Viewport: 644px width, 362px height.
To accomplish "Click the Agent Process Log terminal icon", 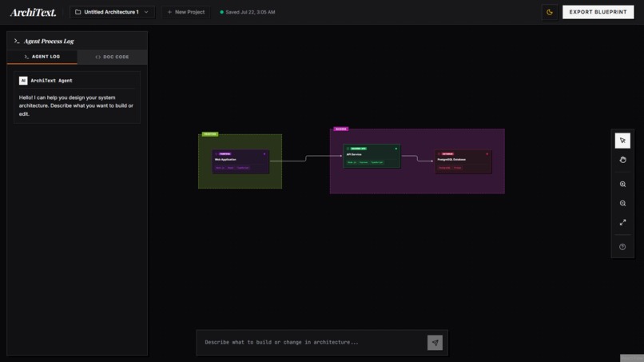I will coord(17,41).
